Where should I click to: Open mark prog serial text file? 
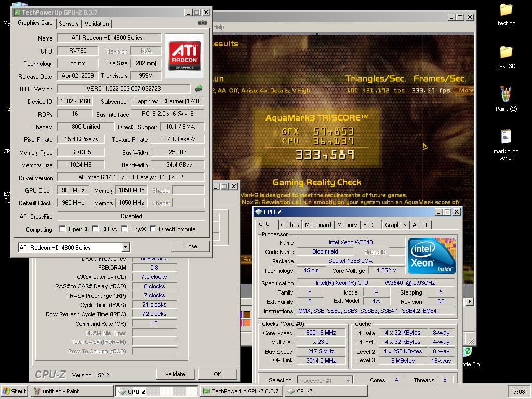(x=506, y=144)
